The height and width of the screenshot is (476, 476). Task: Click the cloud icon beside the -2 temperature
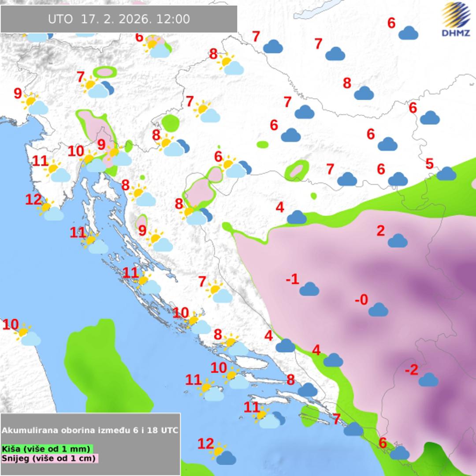[428, 379]
